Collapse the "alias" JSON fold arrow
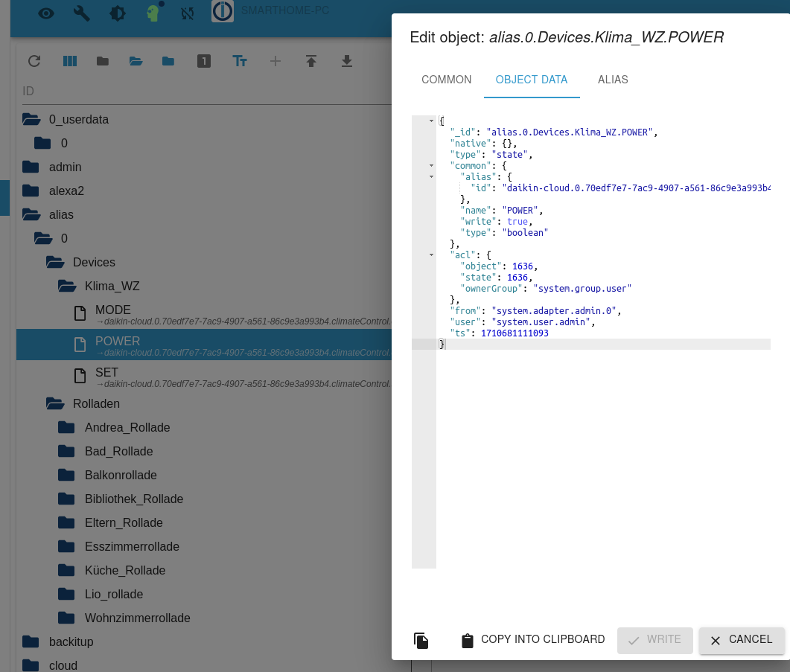The width and height of the screenshot is (790, 672). pyautogui.click(x=431, y=177)
